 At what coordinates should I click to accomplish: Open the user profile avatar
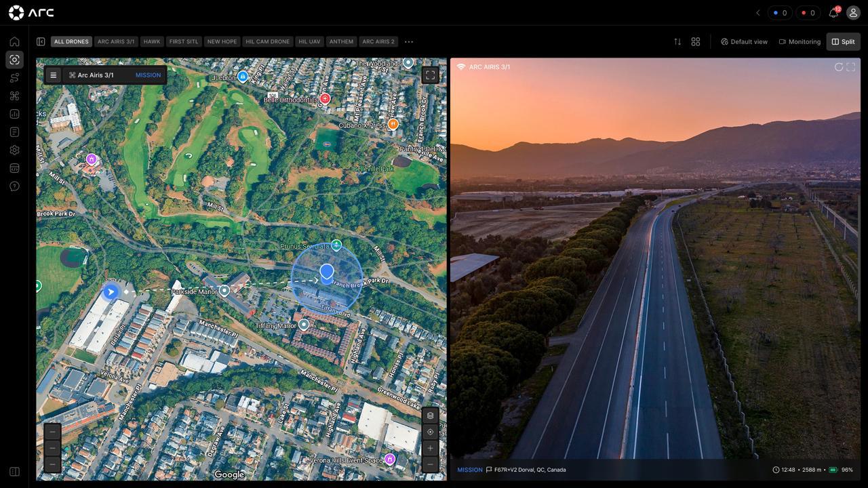click(x=853, y=13)
